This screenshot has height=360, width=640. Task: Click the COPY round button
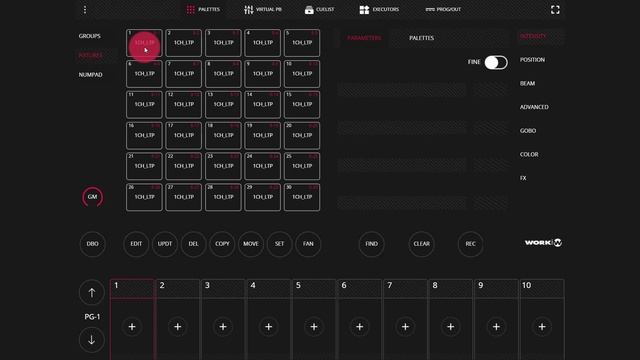(x=222, y=244)
